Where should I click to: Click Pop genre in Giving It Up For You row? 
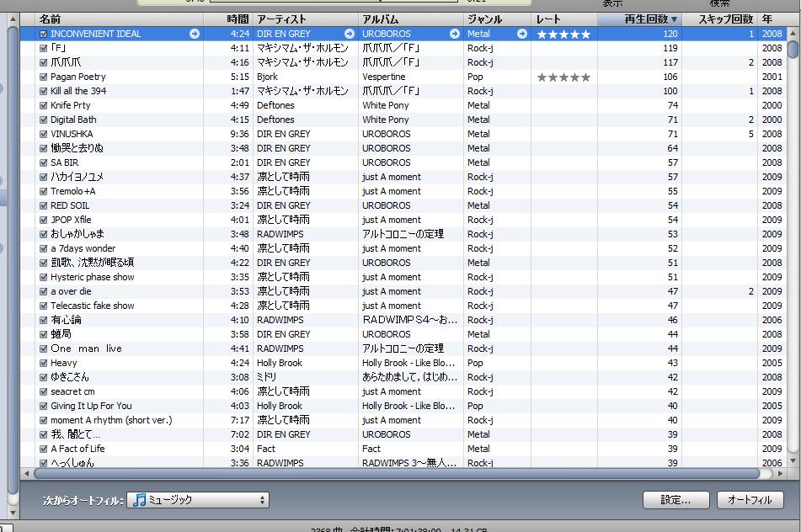(x=475, y=406)
